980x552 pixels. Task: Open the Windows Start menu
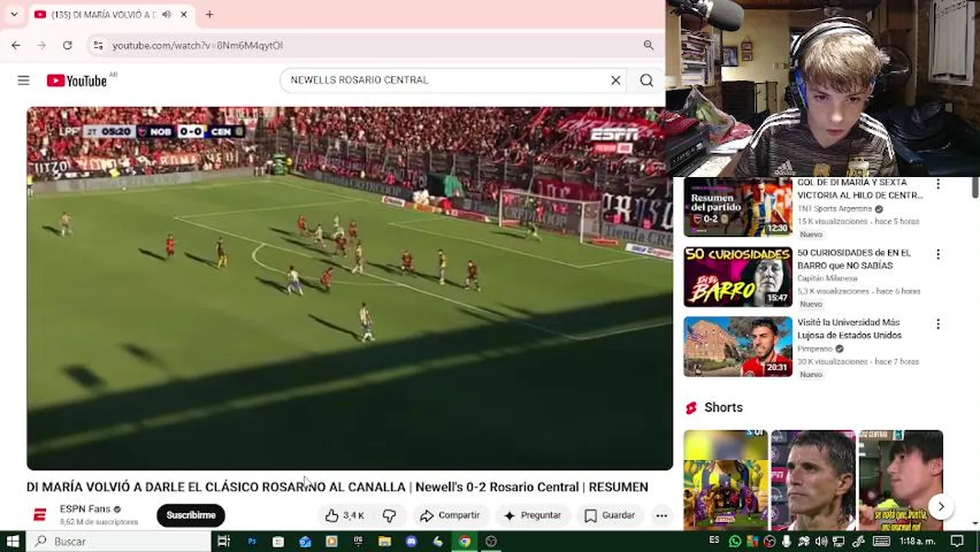(12, 541)
